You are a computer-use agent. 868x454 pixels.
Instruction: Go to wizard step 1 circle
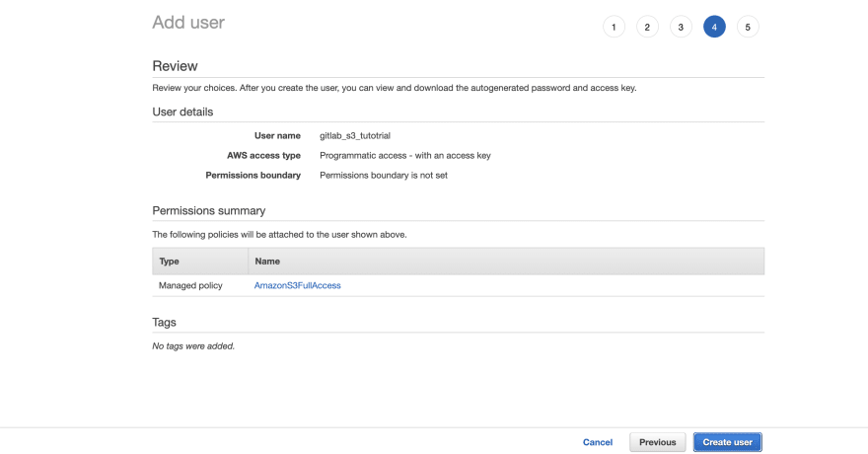coord(614,27)
